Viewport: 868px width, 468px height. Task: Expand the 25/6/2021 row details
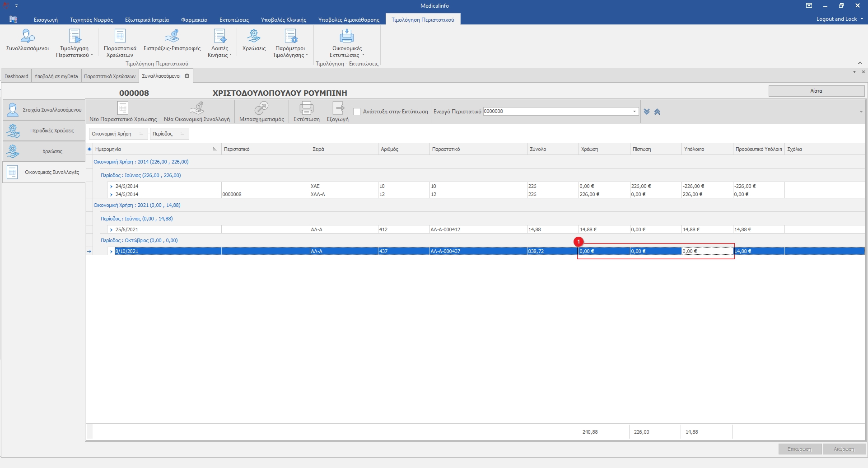coord(111,230)
